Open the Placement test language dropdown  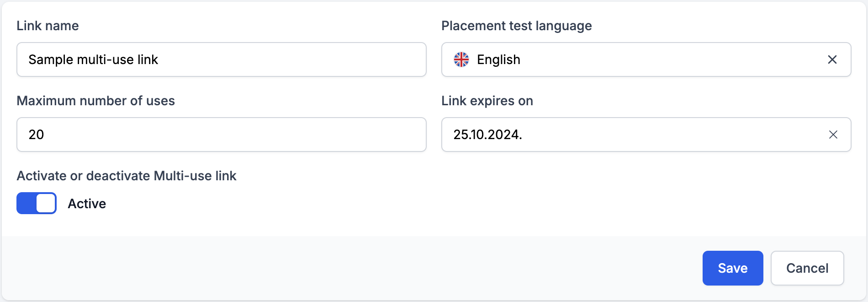(x=646, y=59)
